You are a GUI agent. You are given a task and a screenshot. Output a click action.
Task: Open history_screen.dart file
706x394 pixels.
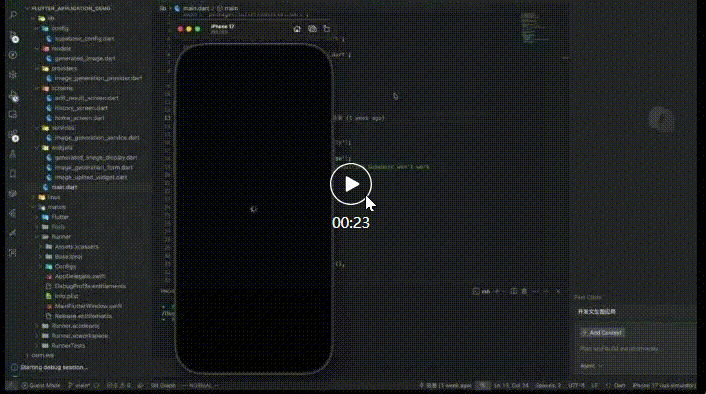pos(81,108)
